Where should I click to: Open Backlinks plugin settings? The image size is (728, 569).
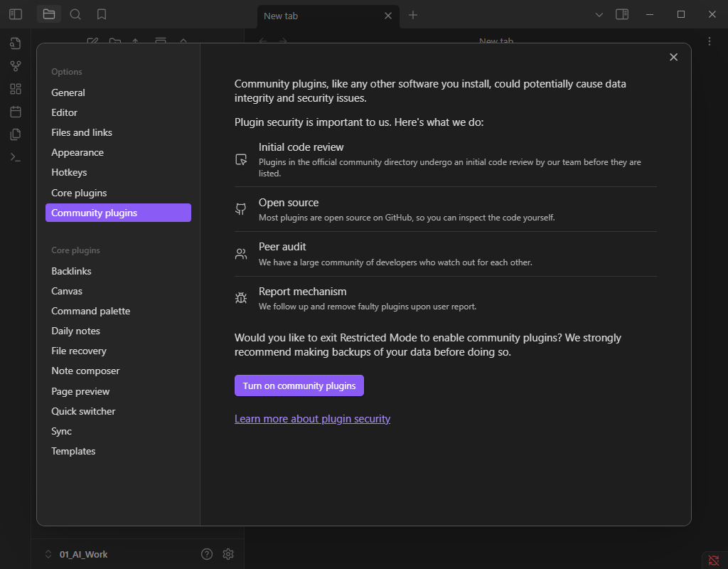click(x=118, y=271)
